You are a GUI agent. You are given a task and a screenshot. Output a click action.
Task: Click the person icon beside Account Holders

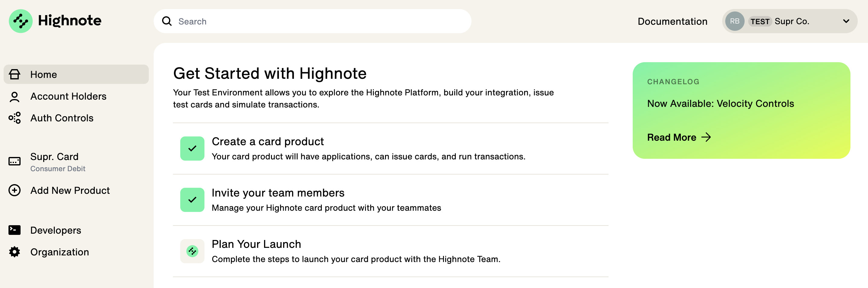14,96
